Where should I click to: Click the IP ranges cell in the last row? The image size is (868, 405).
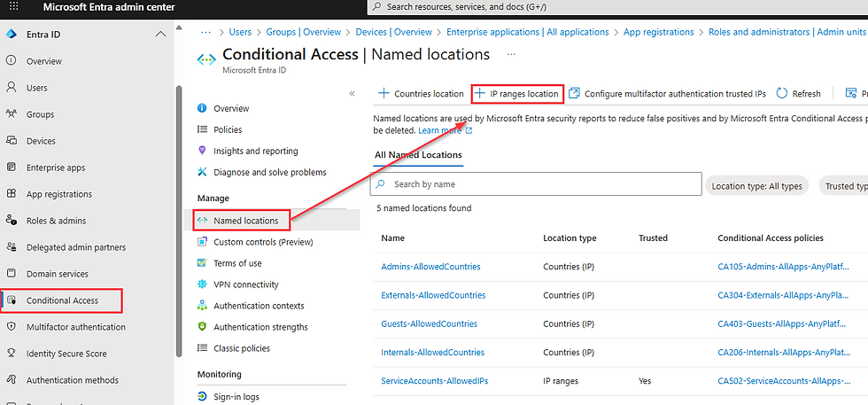pos(561,380)
